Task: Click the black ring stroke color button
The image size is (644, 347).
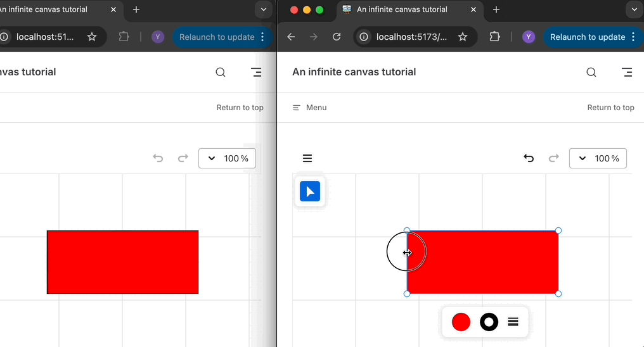Action: click(x=489, y=322)
